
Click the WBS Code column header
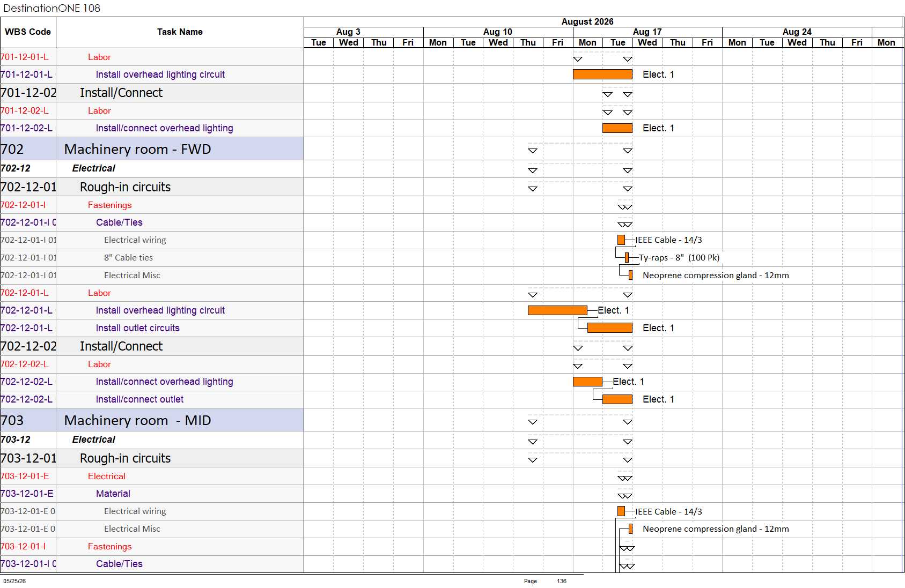coord(28,32)
